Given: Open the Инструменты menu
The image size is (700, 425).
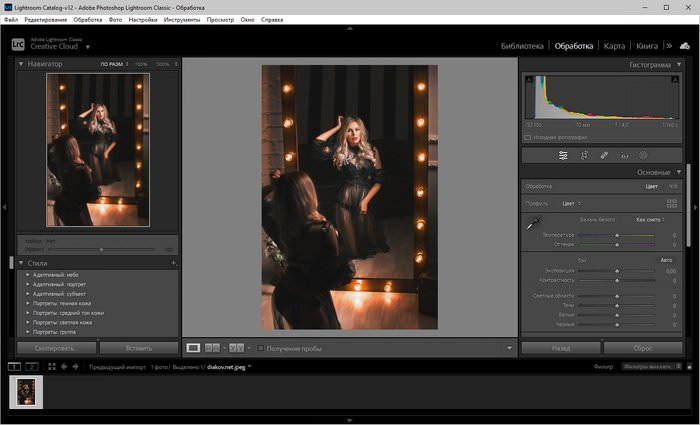Looking at the screenshot, I should (182, 20).
